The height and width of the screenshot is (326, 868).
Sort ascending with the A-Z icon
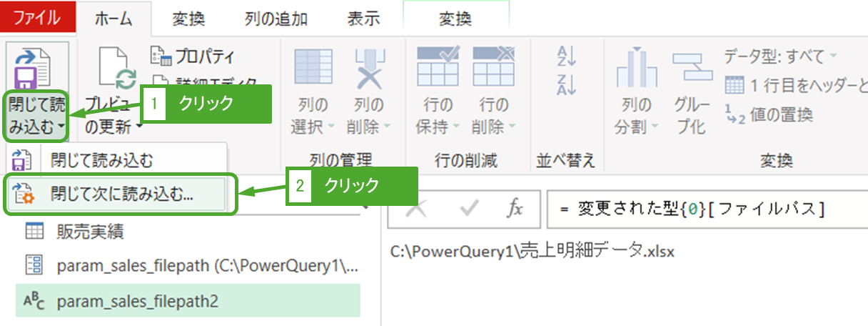(565, 55)
